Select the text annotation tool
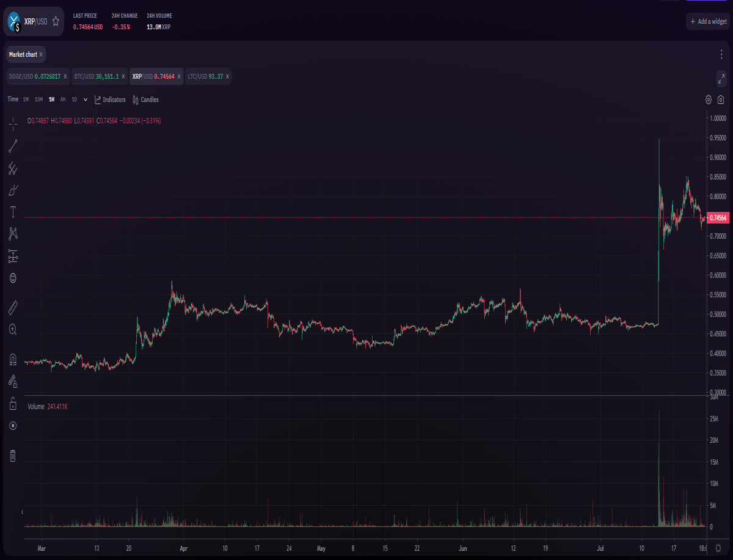The width and height of the screenshot is (733, 560). (x=13, y=213)
